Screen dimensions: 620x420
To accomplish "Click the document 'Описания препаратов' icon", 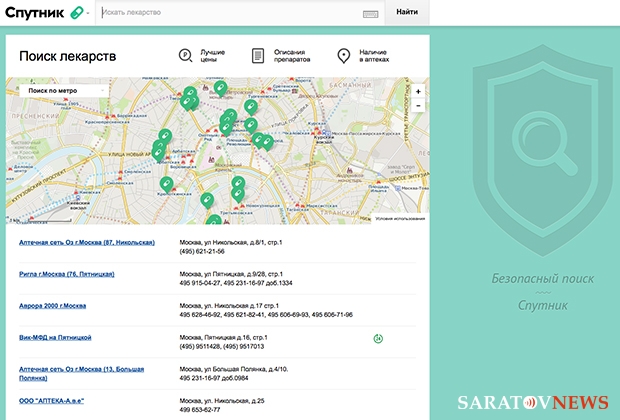I will (x=258, y=56).
